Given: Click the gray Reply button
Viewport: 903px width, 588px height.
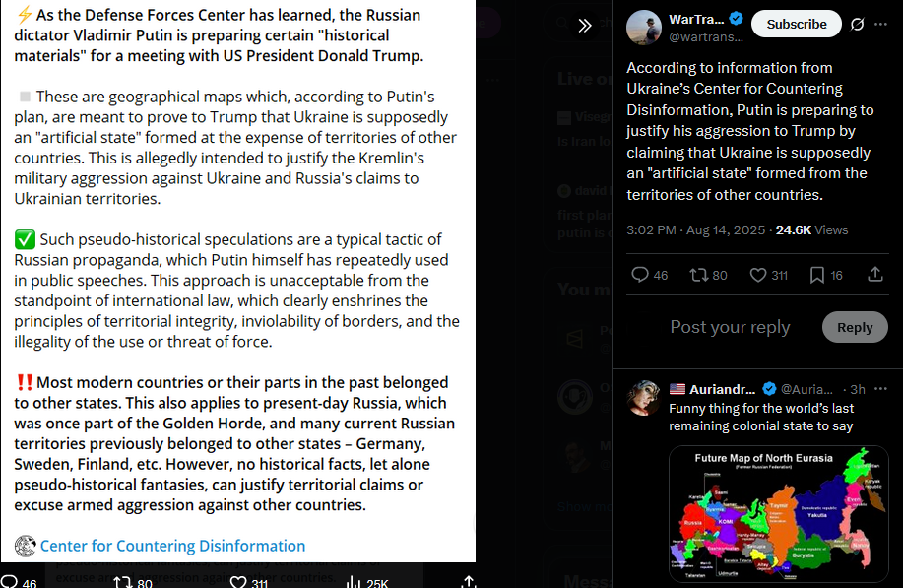Looking at the screenshot, I should (x=855, y=327).
